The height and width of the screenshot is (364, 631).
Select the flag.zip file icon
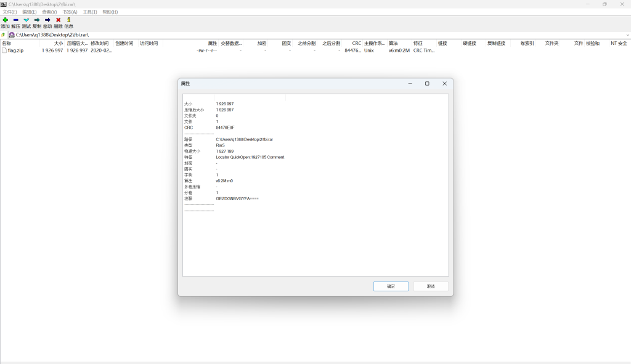[x=4, y=51]
